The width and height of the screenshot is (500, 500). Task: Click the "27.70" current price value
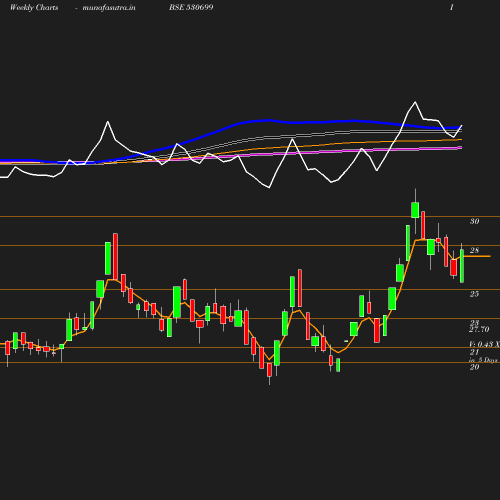[479, 329]
